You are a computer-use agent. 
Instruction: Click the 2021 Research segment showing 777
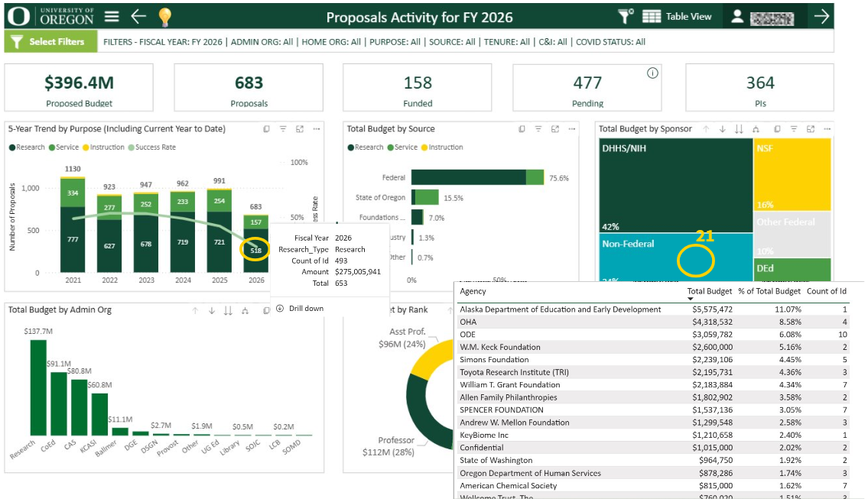(73, 239)
